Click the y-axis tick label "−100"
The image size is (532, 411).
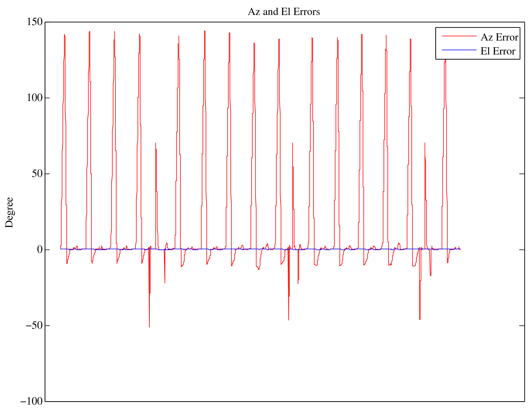tap(31, 401)
